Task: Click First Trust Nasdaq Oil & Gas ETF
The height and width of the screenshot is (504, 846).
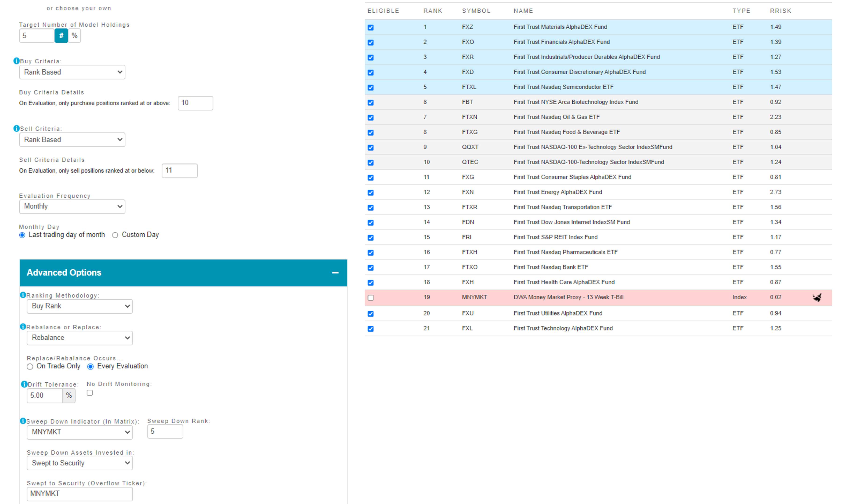Action: (557, 117)
